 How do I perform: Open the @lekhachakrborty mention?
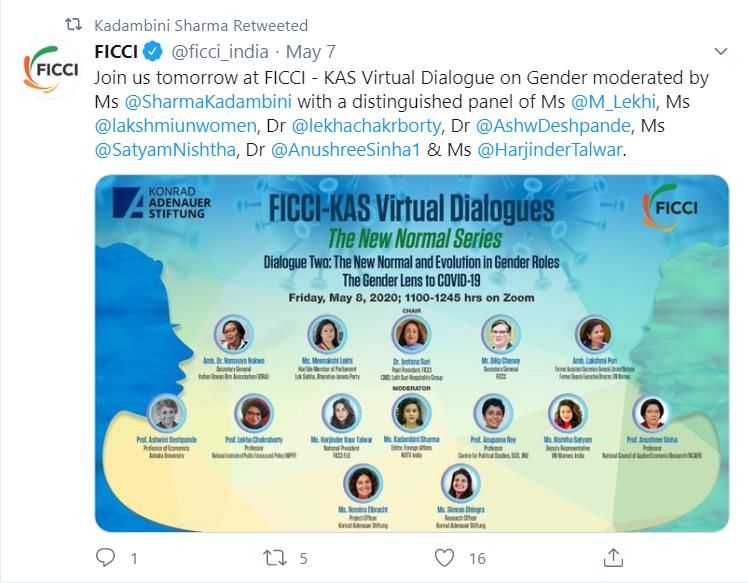click(366, 126)
